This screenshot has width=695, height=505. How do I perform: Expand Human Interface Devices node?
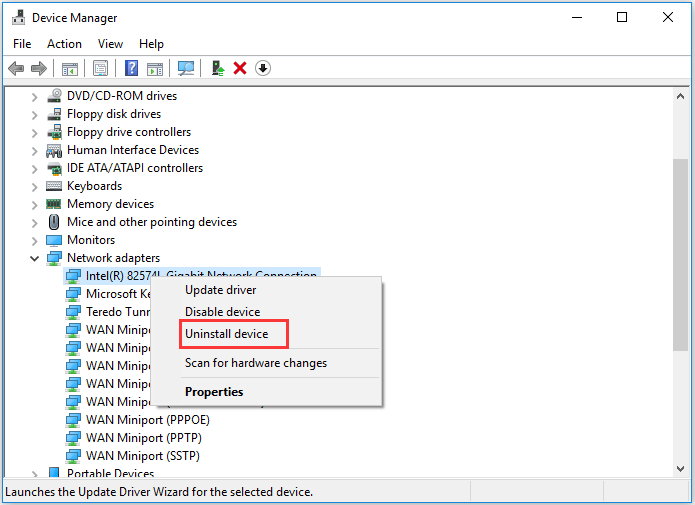(35, 150)
